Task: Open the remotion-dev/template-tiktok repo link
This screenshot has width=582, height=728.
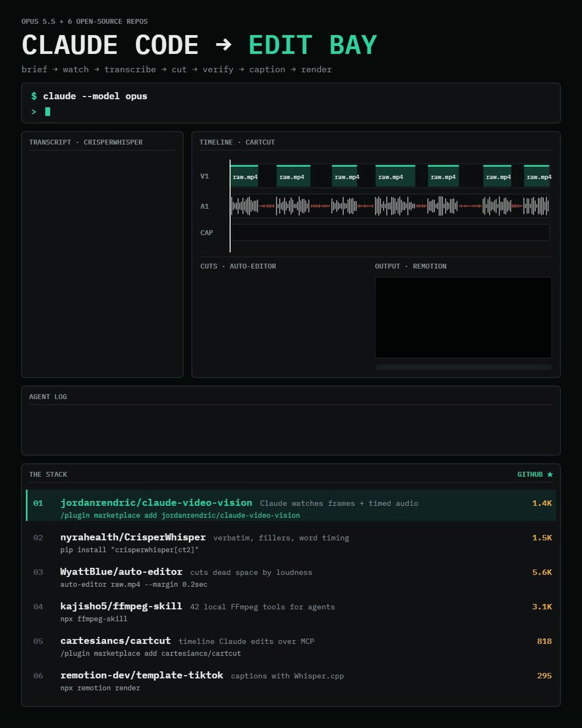Action: tap(142, 676)
